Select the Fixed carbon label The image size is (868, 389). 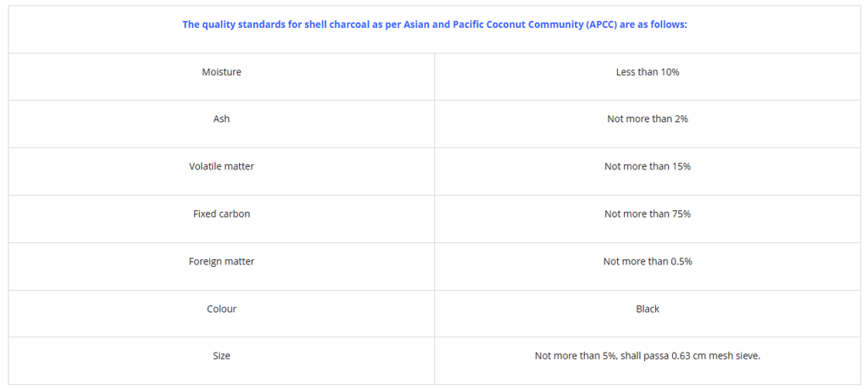tap(221, 214)
